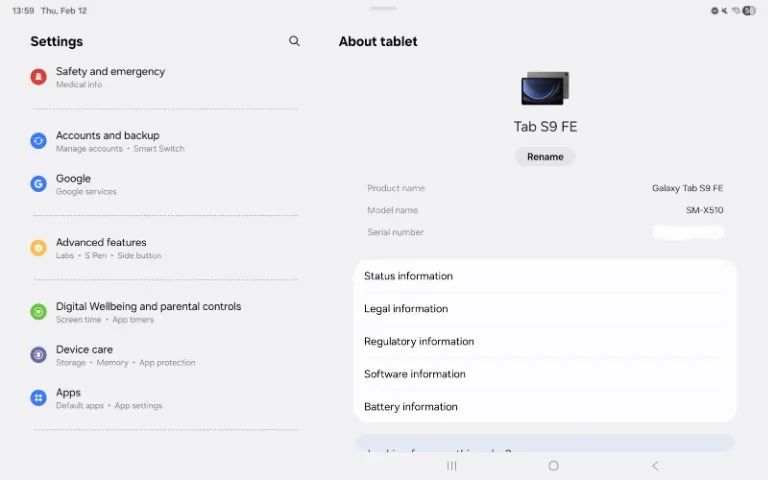This screenshot has height=480, width=768.
Task: Tap the orange Advanced features icon
Action: coord(39,248)
